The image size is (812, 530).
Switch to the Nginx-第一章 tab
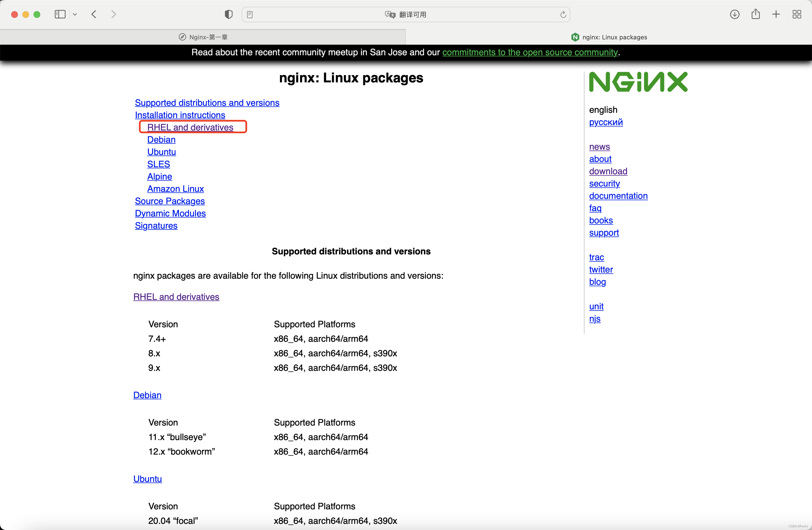click(x=203, y=37)
